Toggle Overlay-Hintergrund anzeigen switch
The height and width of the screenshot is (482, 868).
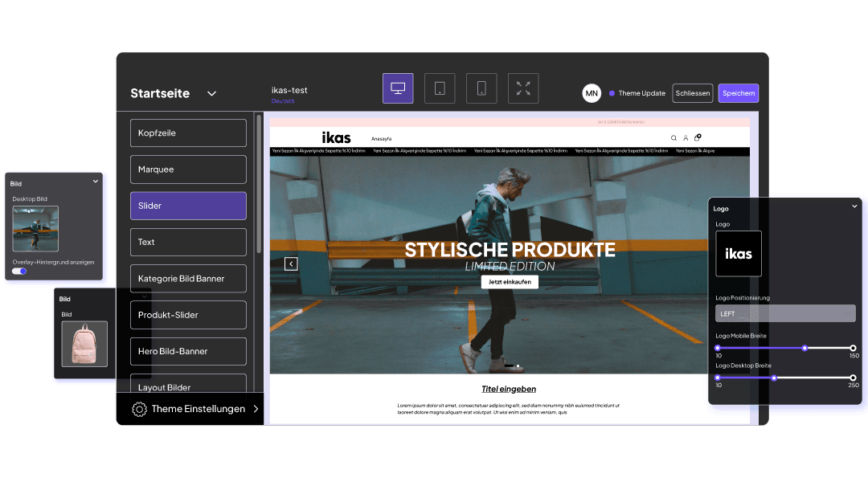tap(19, 272)
